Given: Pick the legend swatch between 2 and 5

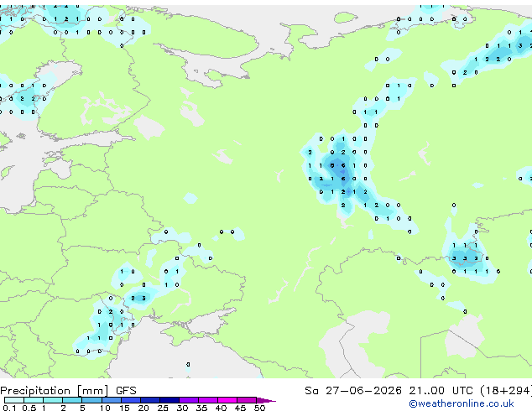Looking at the screenshot, I should 73,400.
